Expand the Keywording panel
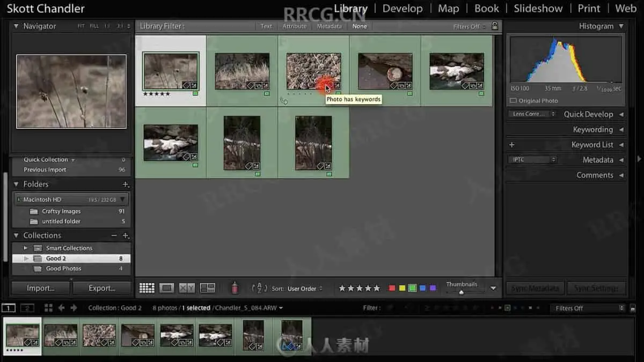The image size is (644, 362). coord(621,129)
